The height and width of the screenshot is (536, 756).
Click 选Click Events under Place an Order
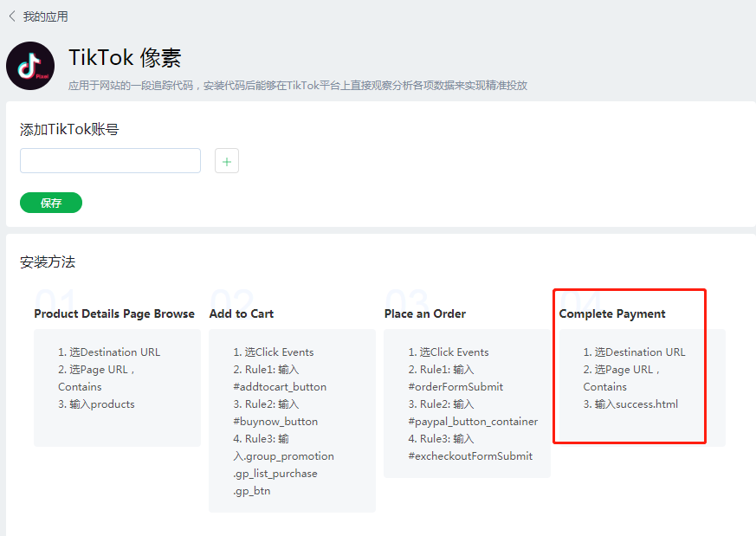[x=449, y=352]
